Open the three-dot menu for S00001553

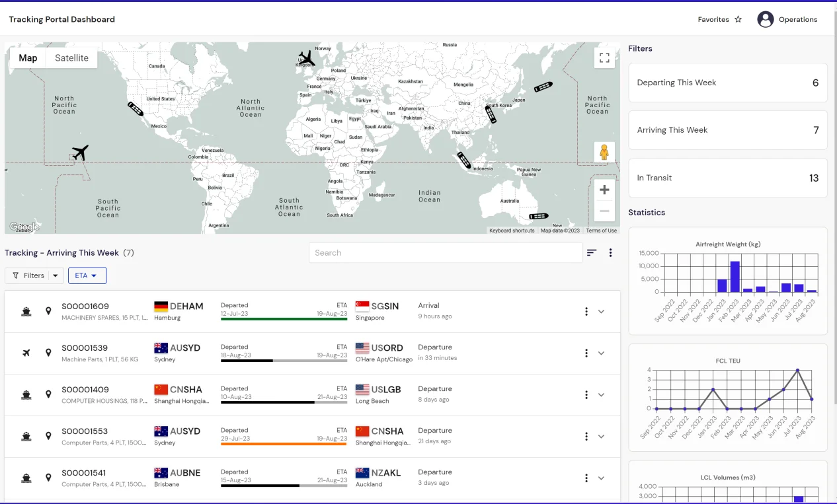[x=586, y=437]
